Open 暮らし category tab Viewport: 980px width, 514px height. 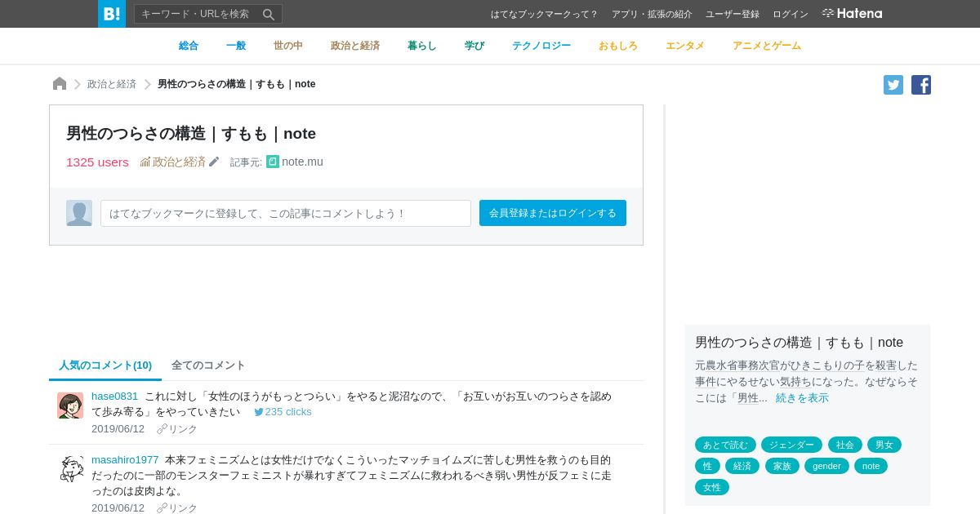422,46
